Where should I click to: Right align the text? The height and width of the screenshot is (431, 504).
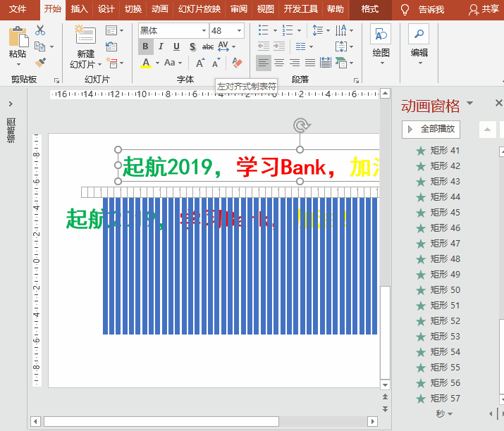295,63
